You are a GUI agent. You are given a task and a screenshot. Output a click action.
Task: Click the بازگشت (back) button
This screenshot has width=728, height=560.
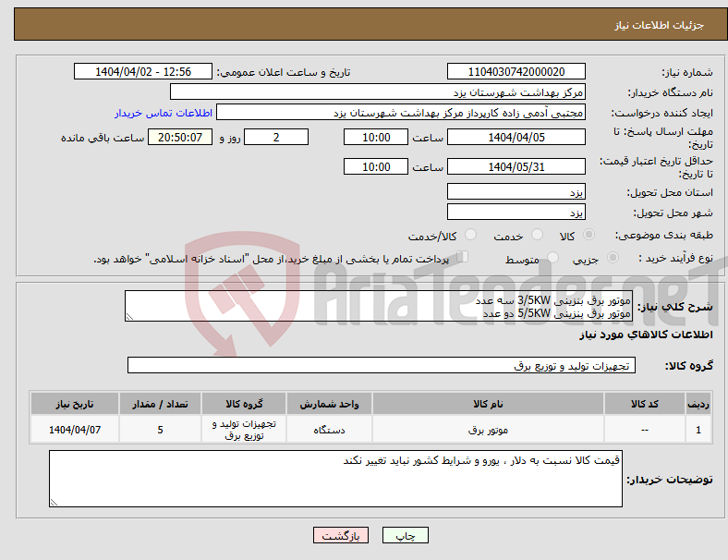[x=341, y=535]
